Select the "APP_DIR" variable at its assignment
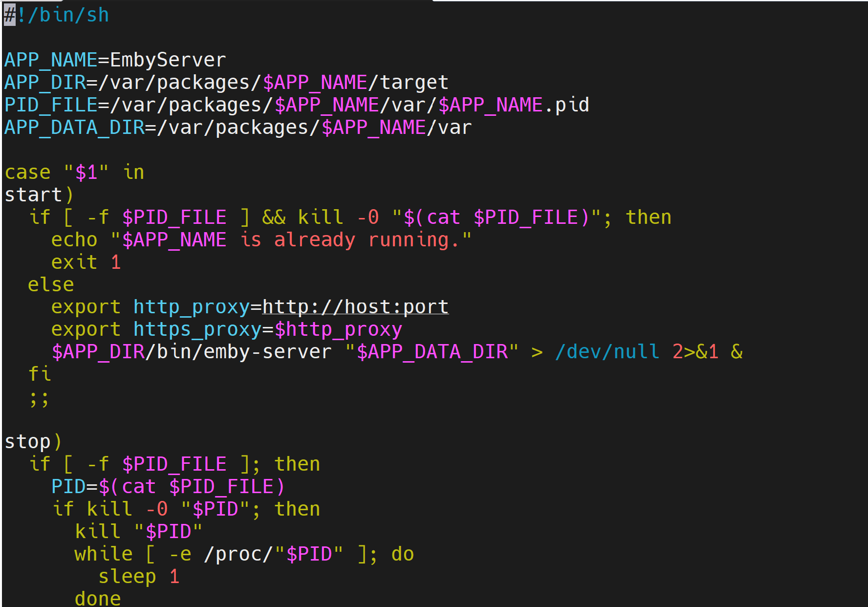Screen dimensions: 868x607 click(x=45, y=83)
